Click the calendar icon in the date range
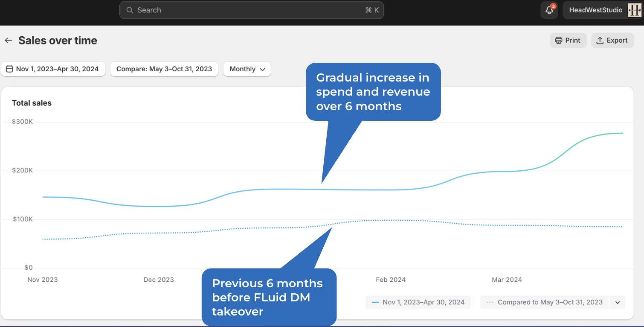Image resolution: width=644 pixels, height=327 pixels. (9, 69)
